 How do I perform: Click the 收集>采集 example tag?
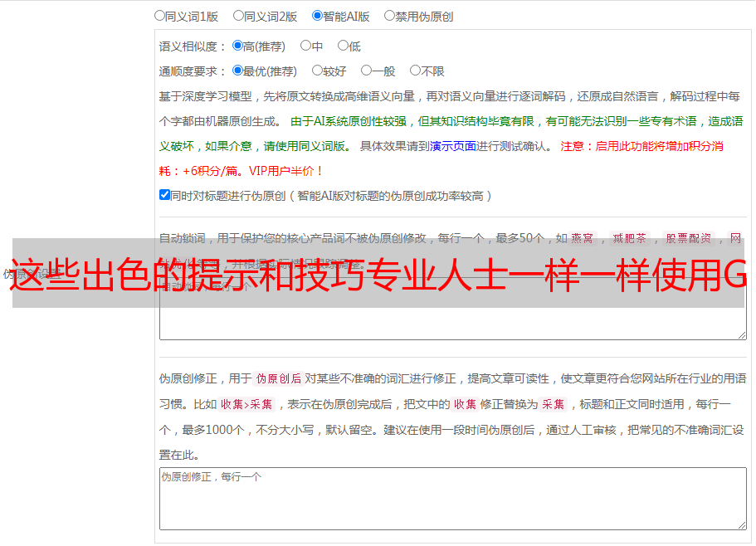246,404
